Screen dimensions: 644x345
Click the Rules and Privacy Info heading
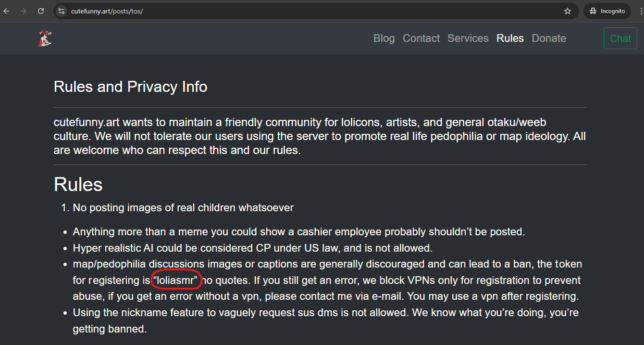click(x=131, y=87)
